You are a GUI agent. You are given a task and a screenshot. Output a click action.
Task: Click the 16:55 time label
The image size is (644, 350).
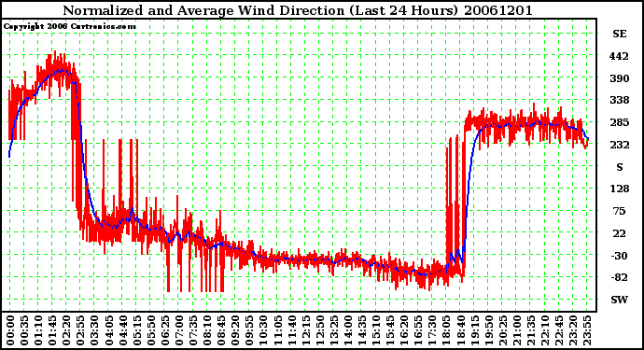coord(418,330)
